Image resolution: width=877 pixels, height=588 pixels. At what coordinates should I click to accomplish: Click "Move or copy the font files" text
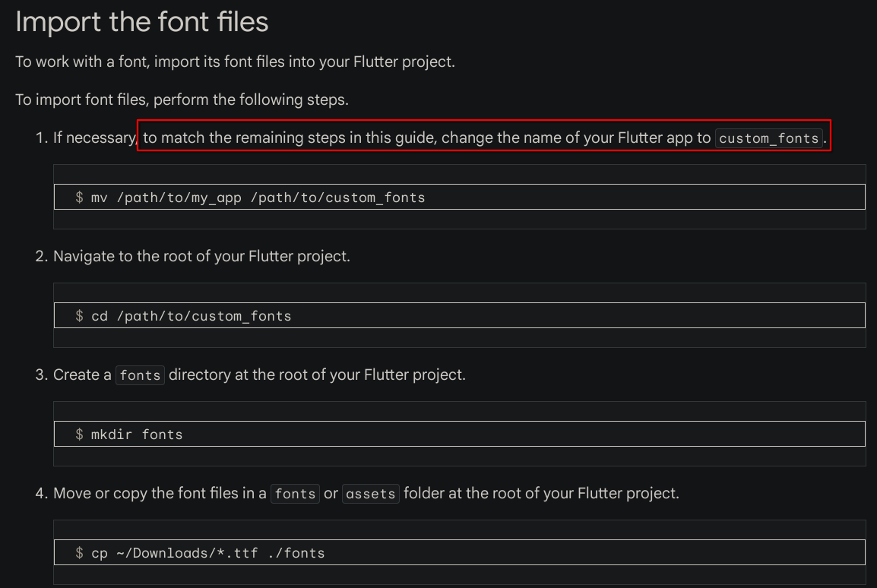pos(145,493)
